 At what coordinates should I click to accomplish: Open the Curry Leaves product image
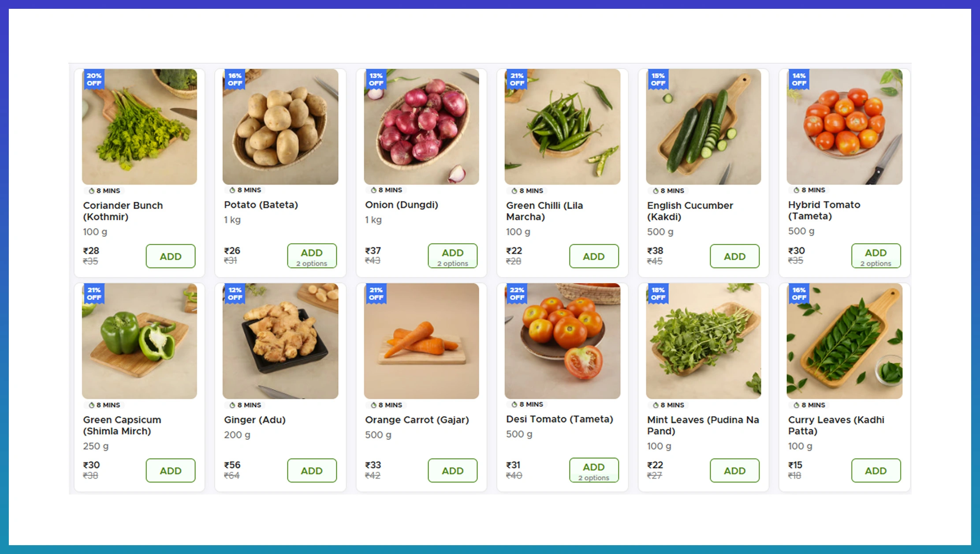point(844,341)
